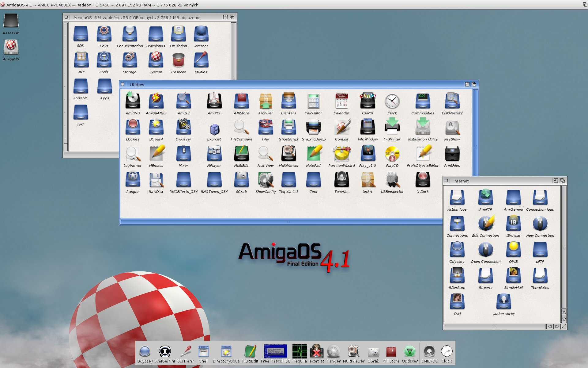Open PartitionWizard in Utilities window

[x=341, y=154]
